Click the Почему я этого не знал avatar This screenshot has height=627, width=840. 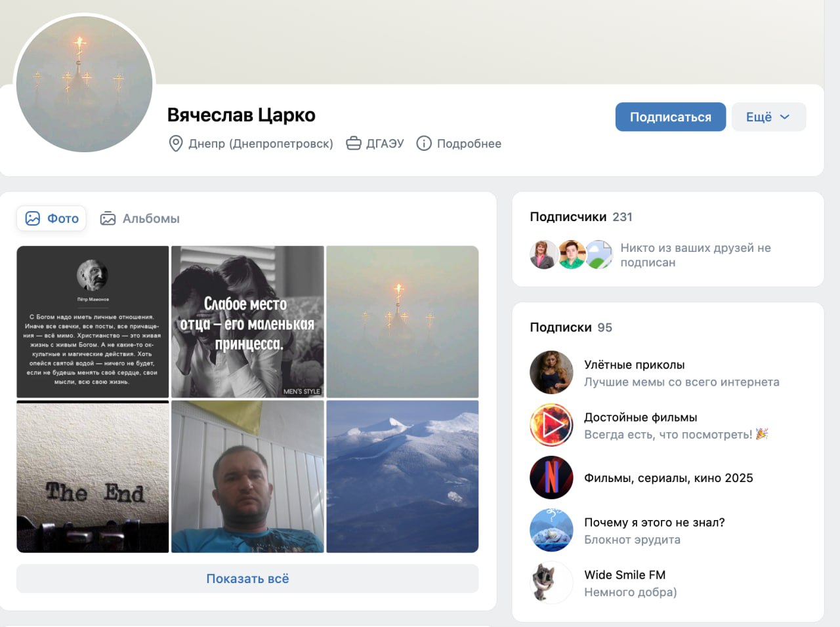coord(551,530)
